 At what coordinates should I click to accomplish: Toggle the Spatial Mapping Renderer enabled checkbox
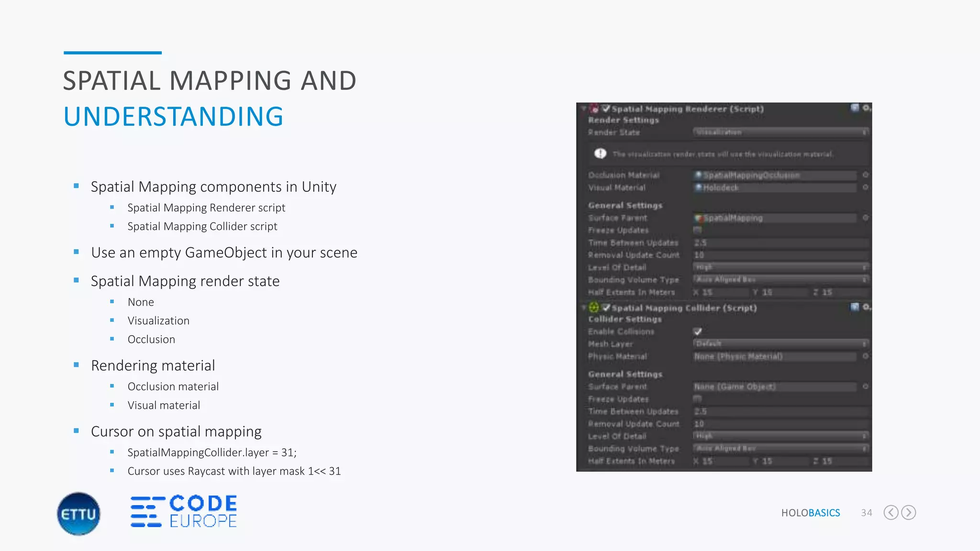click(606, 109)
